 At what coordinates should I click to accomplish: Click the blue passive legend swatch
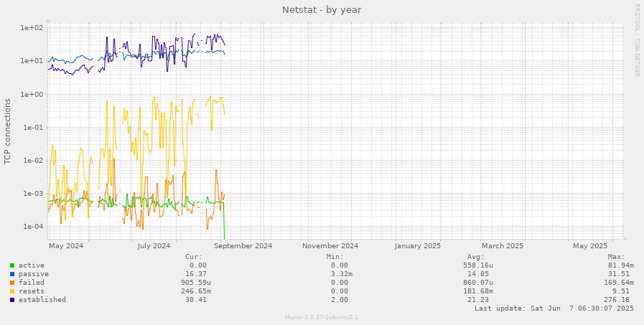12,274
